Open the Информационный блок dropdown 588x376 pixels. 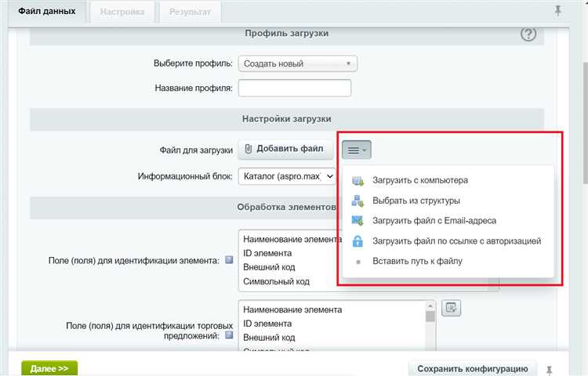[x=287, y=176]
